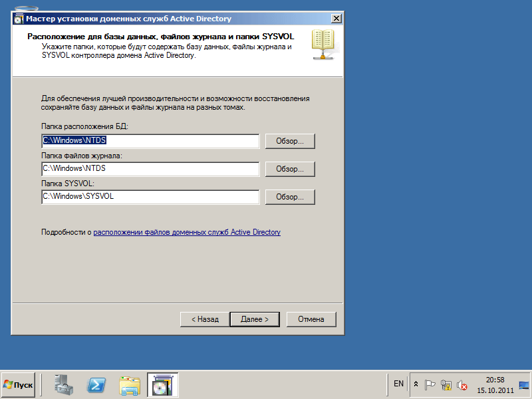Show hidden tray icons arrow
Screen dimensions: 532x399
pyautogui.click(x=416, y=384)
